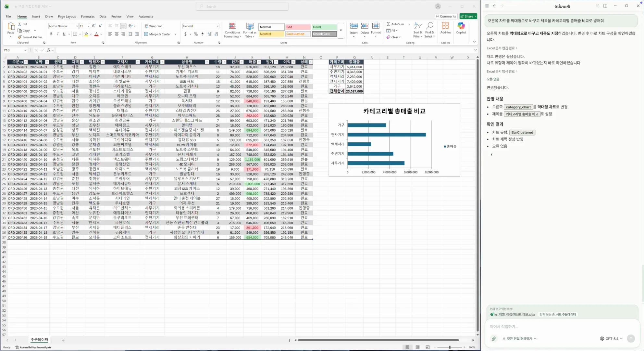Open the 카테고리 column filter dropdown
644x351 pixels.
(x=162, y=62)
